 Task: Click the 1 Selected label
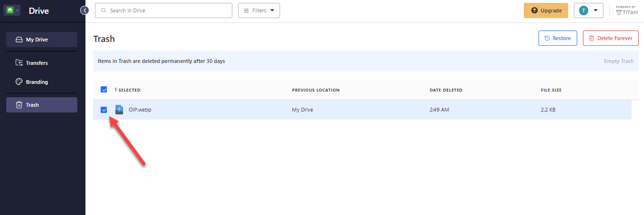pos(127,90)
